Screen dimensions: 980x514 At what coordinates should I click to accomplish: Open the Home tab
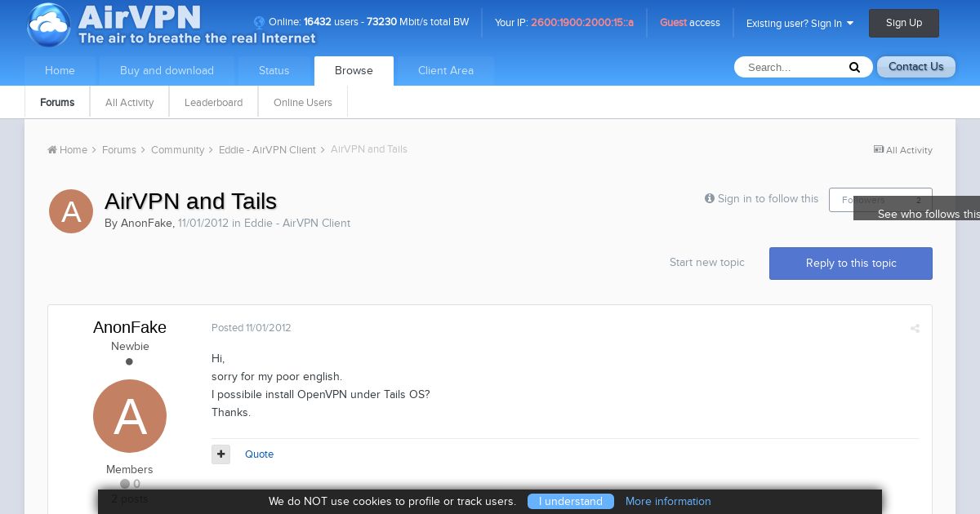60,71
